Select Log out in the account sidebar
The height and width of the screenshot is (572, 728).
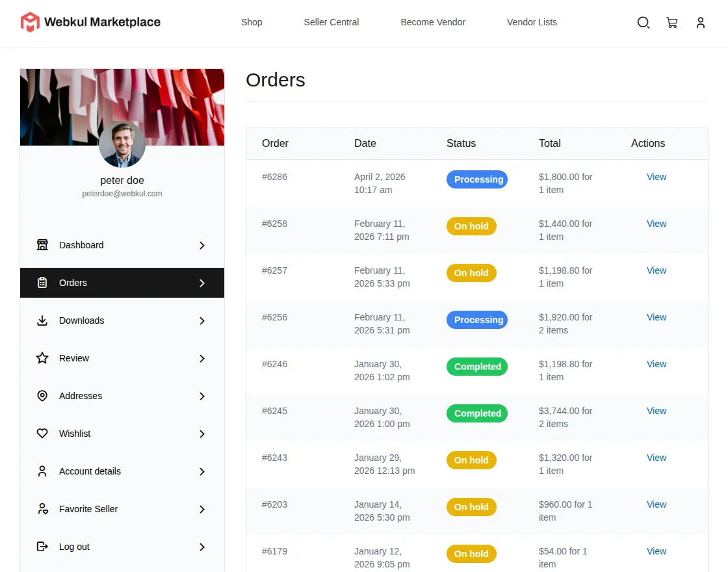coord(122,547)
